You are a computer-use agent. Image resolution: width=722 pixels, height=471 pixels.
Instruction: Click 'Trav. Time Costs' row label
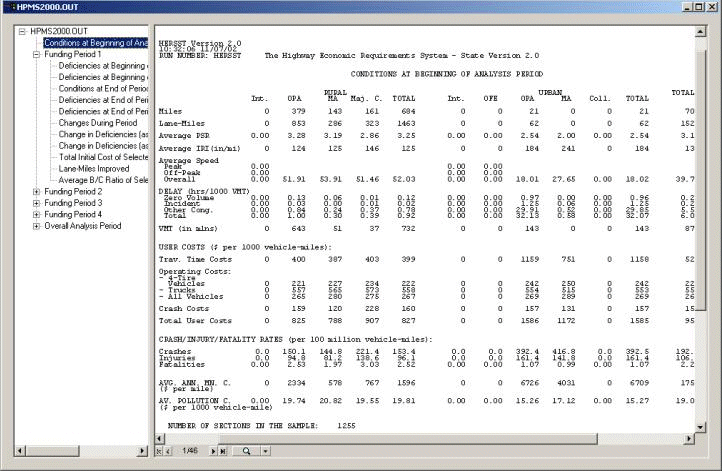(x=195, y=259)
